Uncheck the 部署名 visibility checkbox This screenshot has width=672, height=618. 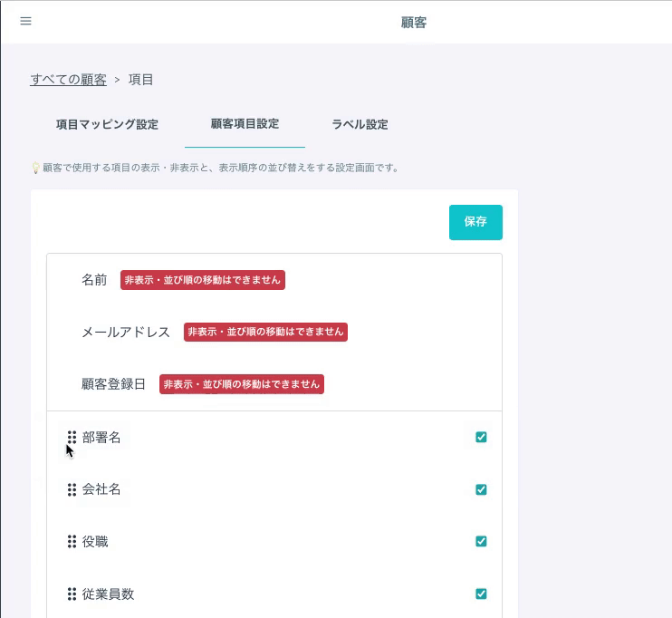[x=481, y=437]
